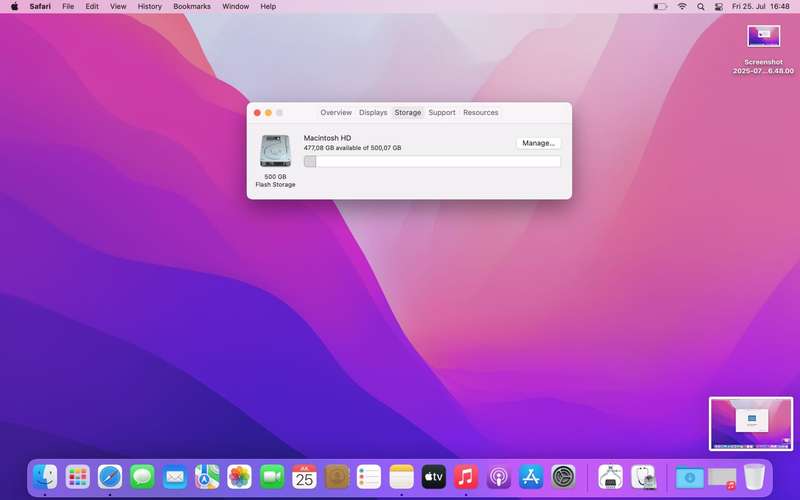
Task: Open Control Center in menu bar
Action: [718, 7]
